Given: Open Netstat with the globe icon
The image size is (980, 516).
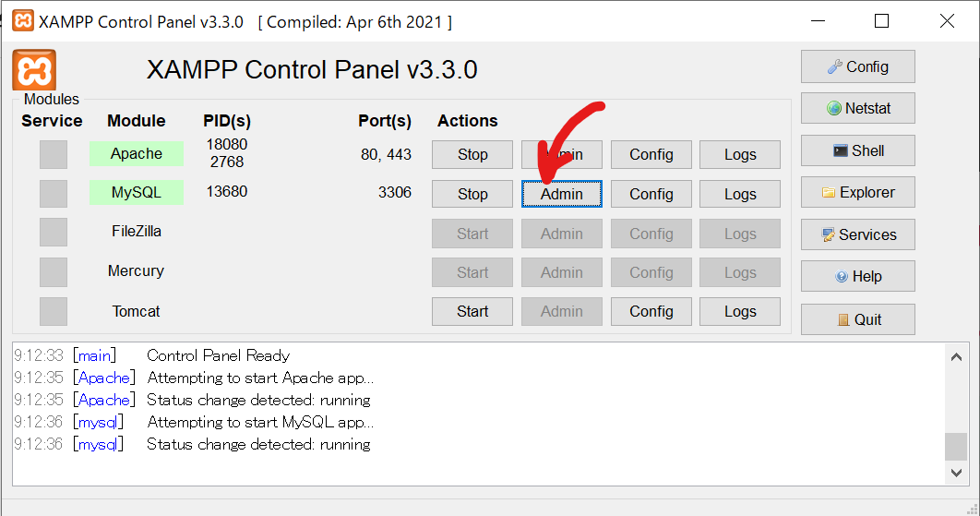Looking at the screenshot, I should 857,108.
